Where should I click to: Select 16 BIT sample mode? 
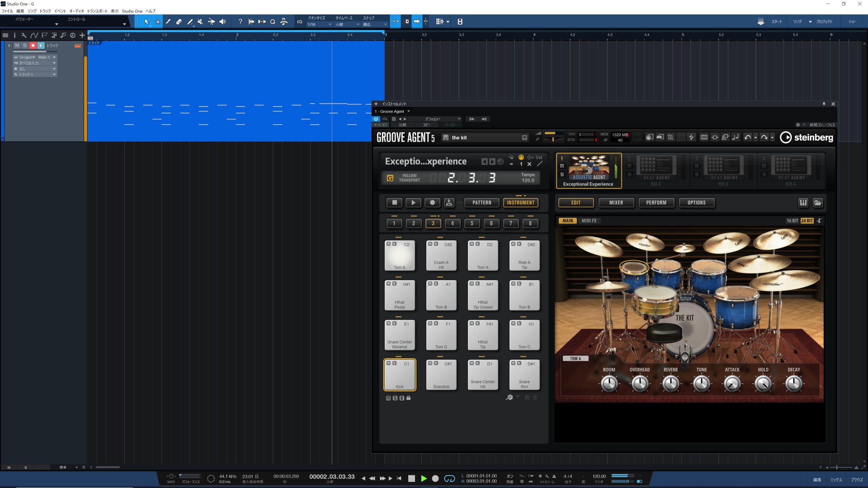792,221
